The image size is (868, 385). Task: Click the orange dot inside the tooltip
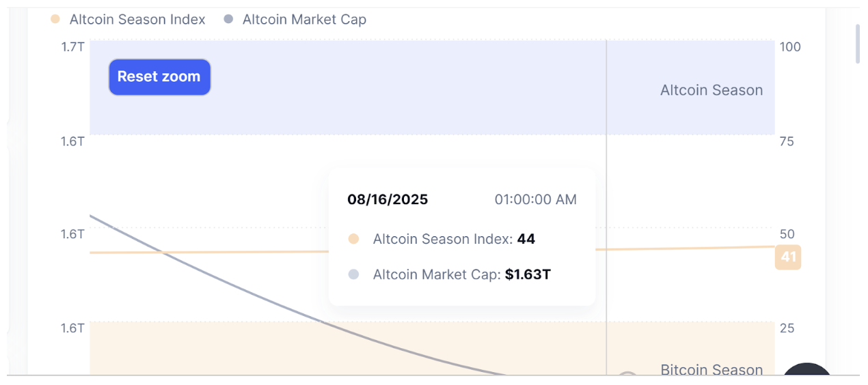353,239
